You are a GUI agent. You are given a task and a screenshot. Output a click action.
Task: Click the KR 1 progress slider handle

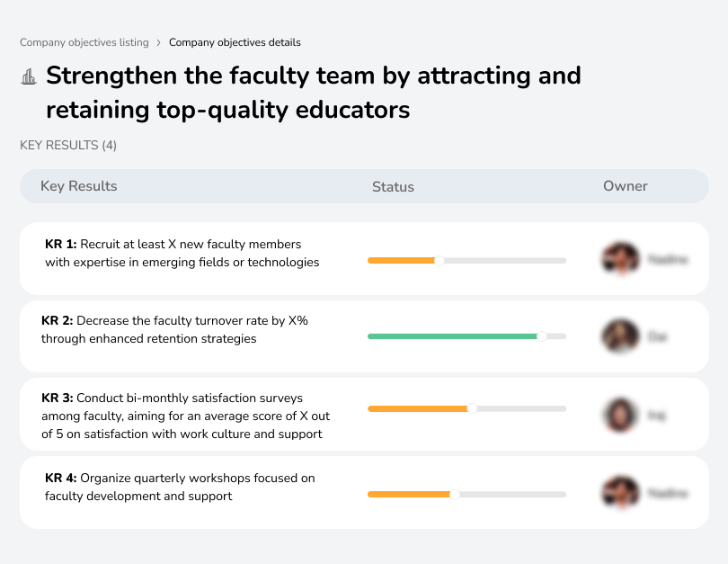[439, 261]
